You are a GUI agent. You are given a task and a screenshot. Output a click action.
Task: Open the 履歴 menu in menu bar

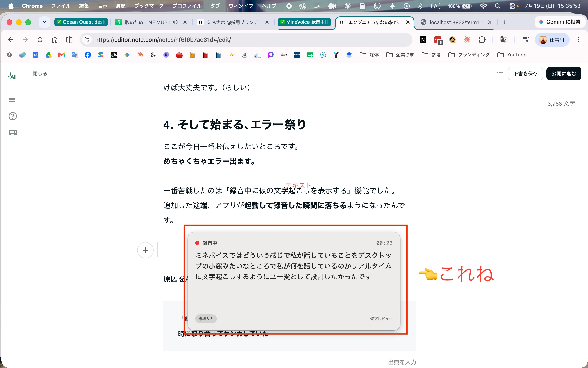[x=121, y=6]
